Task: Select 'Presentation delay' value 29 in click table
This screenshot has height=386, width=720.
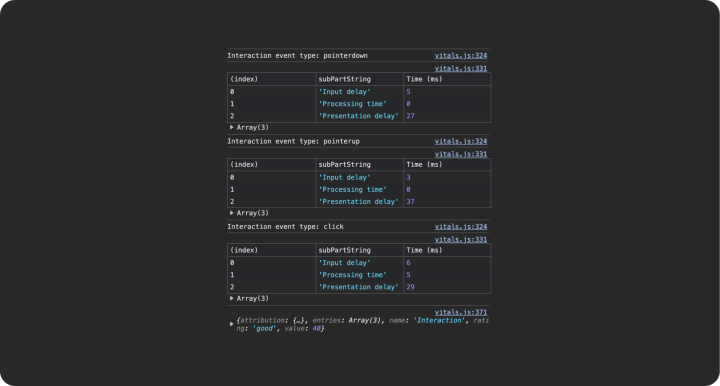Action: pyautogui.click(x=410, y=287)
